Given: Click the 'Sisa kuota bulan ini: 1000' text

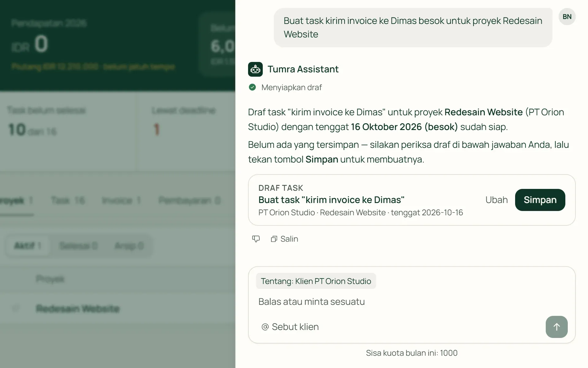Looking at the screenshot, I should tap(412, 353).
